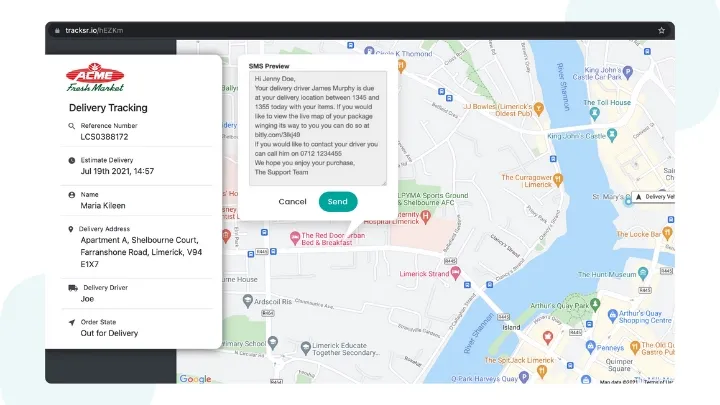This screenshot has width=720, height=405.
Task: Click the Limerick Strand hotel map pin
Action: [x=456, y=273]
